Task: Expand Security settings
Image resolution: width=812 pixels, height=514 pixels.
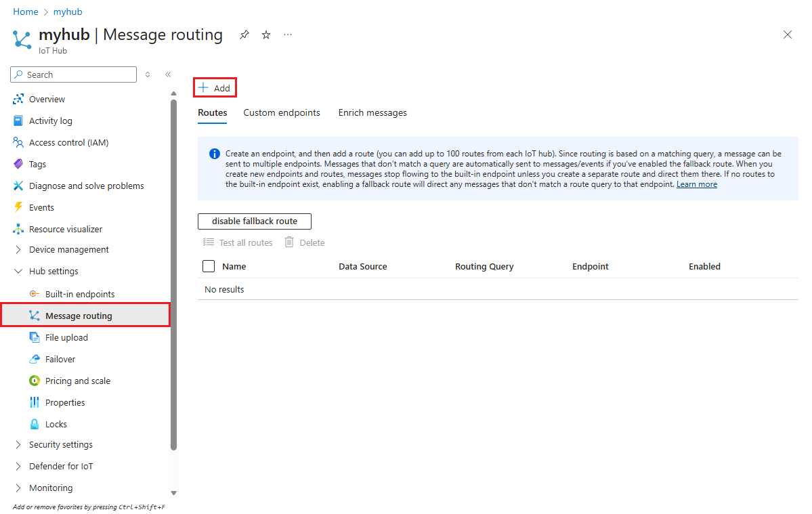Action: pos(59,444)
